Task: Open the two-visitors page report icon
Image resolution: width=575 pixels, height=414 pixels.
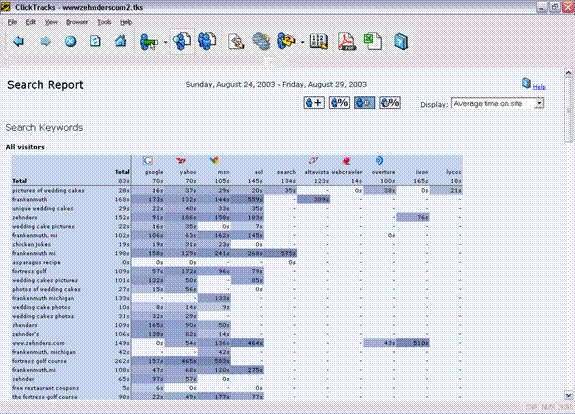Action: click(x=207, y=41)
